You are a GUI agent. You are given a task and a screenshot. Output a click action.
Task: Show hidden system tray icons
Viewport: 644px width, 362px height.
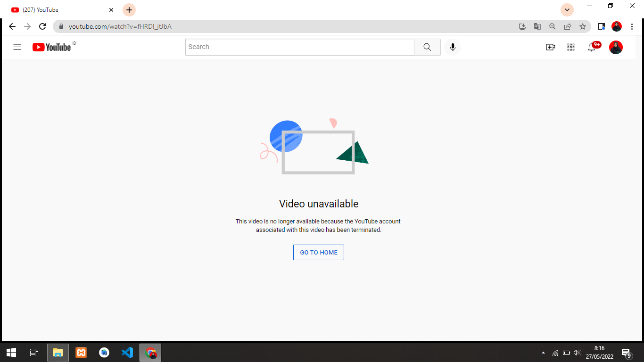click(x=543, y=353)
